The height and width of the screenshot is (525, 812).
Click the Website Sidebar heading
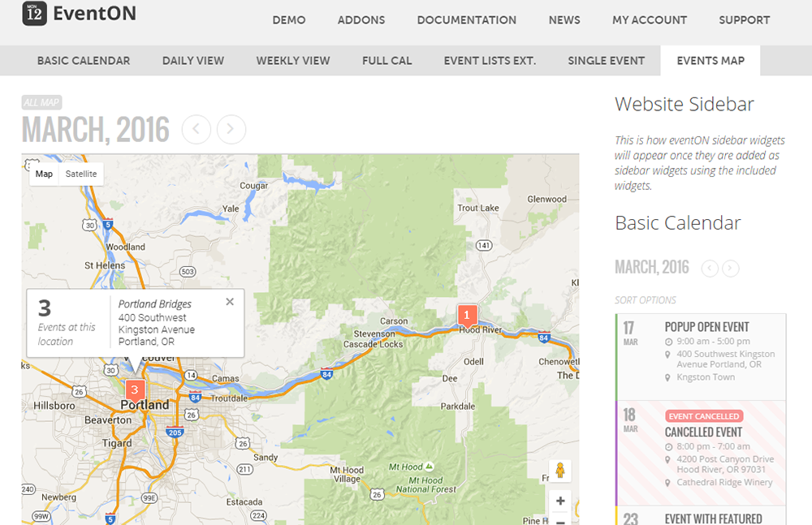[684, 104]
